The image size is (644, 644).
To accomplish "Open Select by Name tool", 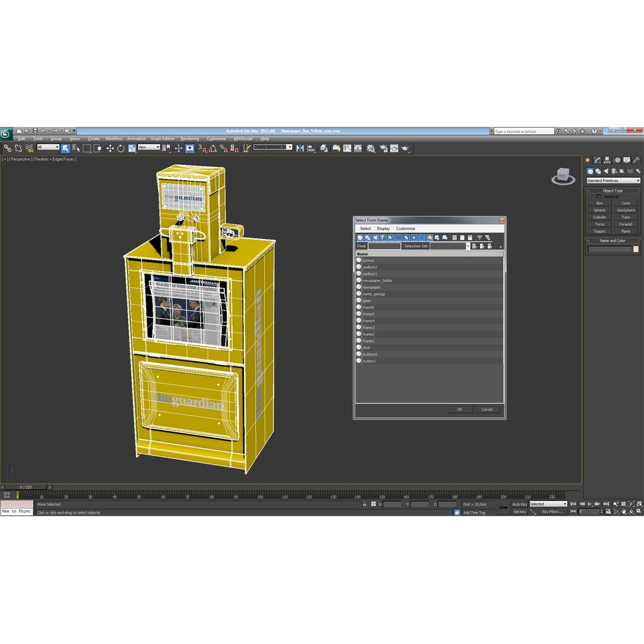I will (76, 148).
